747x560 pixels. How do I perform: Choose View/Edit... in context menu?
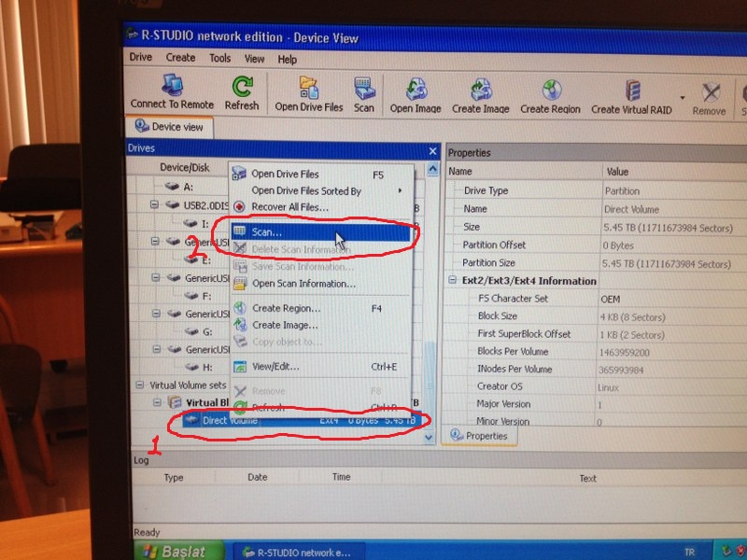click(320, 367)
